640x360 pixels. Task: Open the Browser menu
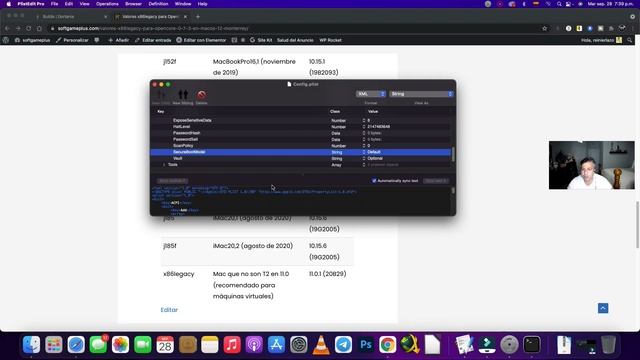pos(133,4)
